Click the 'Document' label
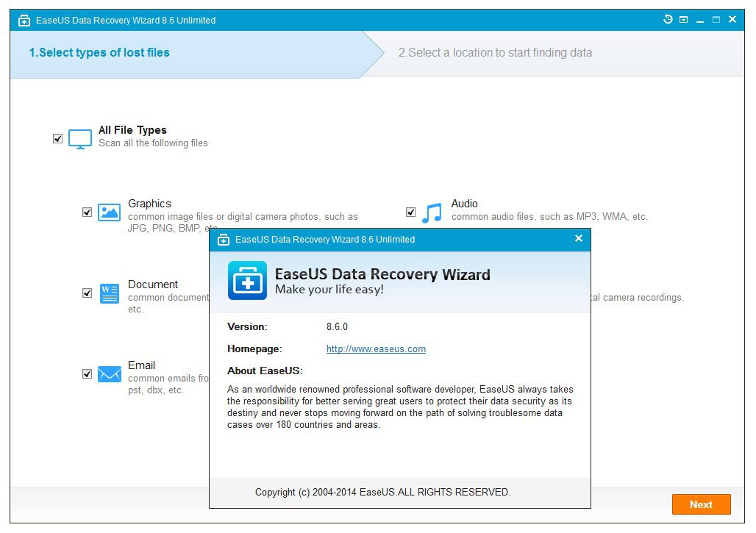Screen dimensions: 756x533 click(153, 285)
